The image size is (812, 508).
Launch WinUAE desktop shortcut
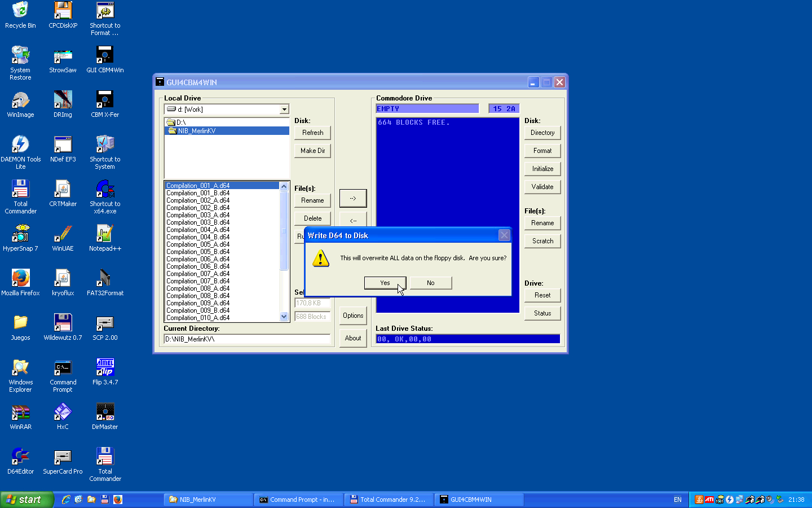click(63, 238)
